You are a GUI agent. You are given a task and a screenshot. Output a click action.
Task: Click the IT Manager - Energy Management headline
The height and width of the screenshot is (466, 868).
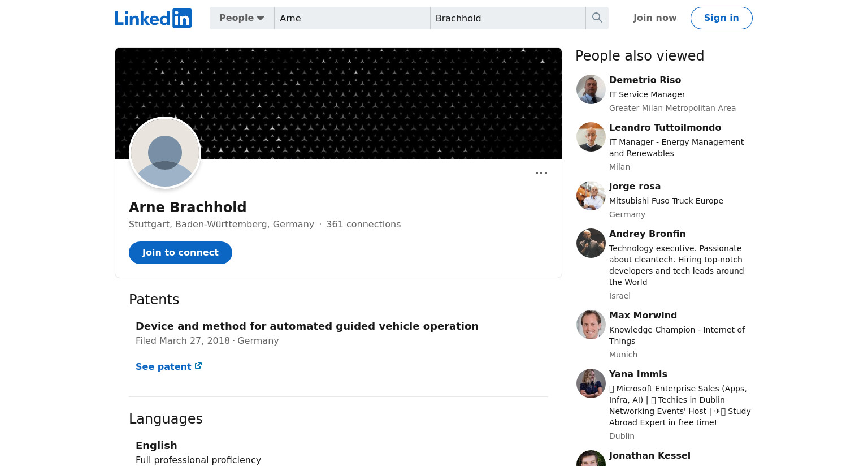[x=676, y=148]
